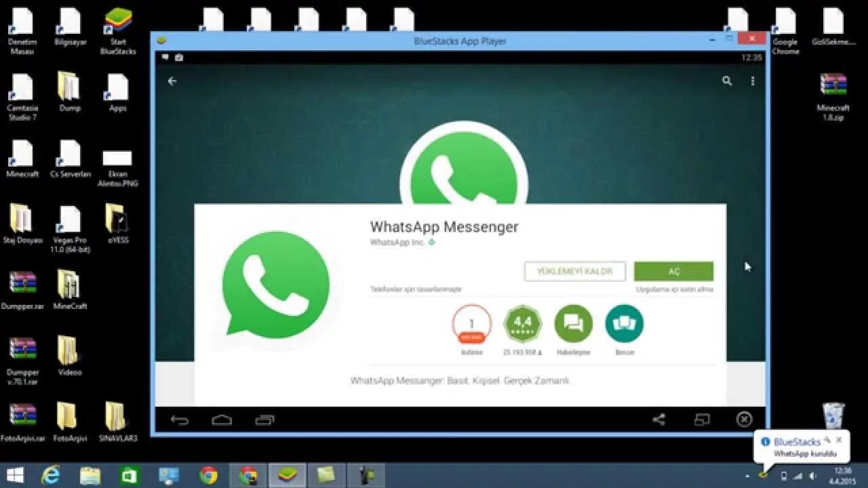
Task: Select the Cs Serverları desktop shortcut
Action: 70,159
